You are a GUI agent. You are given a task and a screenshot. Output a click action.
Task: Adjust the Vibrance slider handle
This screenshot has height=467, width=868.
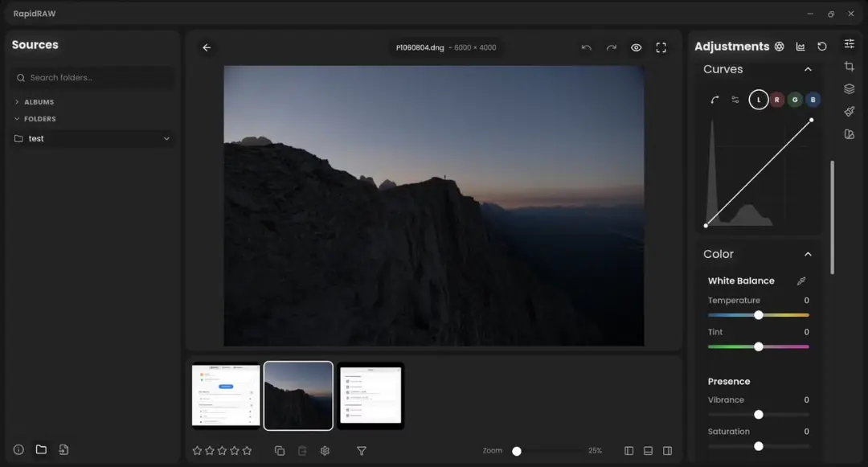tap(759, 415)
